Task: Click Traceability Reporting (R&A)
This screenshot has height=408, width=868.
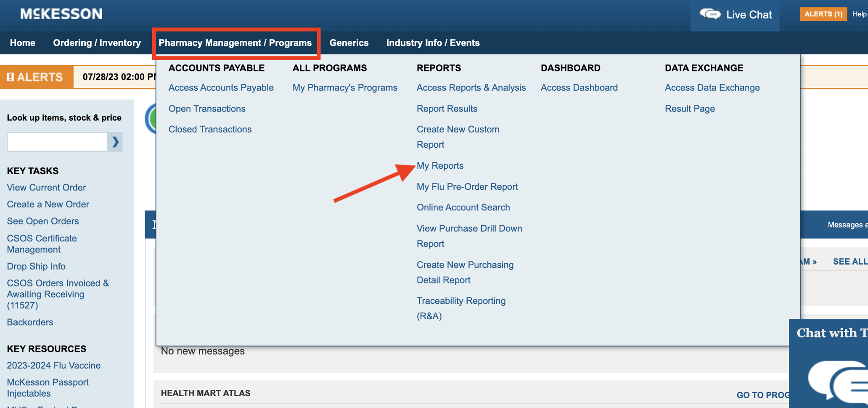Action: 461,308
